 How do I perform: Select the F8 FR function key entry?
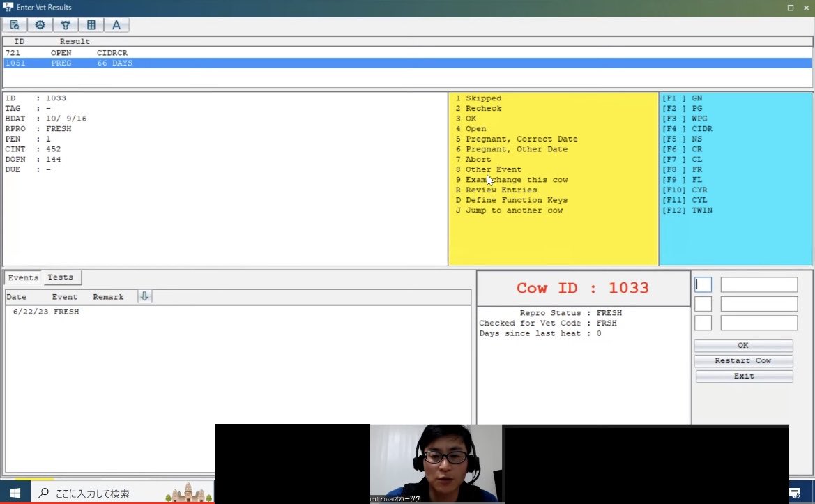[x=682, y=169]
